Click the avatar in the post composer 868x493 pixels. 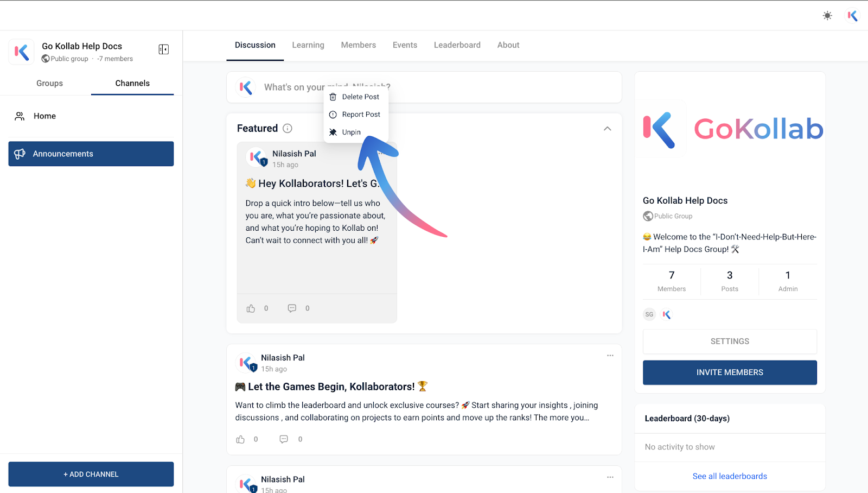[x=246, y=87]
